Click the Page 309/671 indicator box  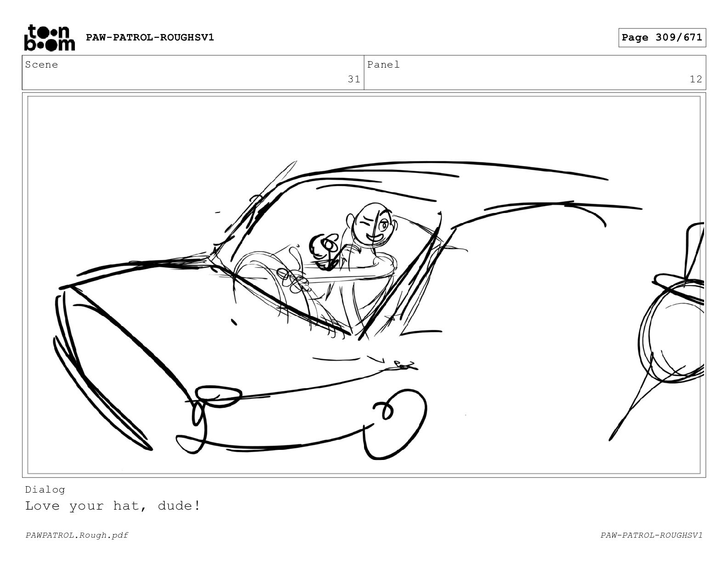pos(662,38)
